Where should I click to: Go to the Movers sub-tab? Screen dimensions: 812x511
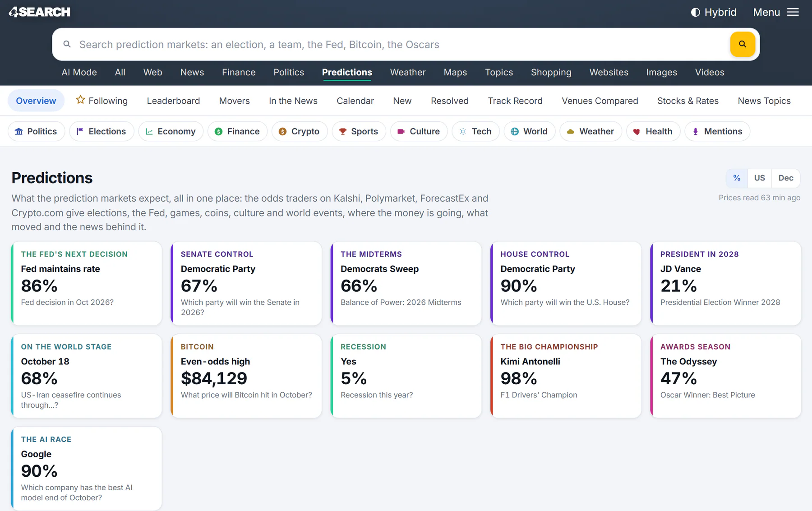[235, 101]
